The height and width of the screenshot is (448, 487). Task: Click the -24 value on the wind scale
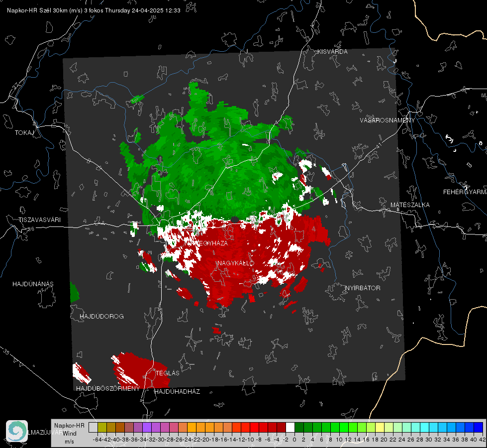click(187, 440)
